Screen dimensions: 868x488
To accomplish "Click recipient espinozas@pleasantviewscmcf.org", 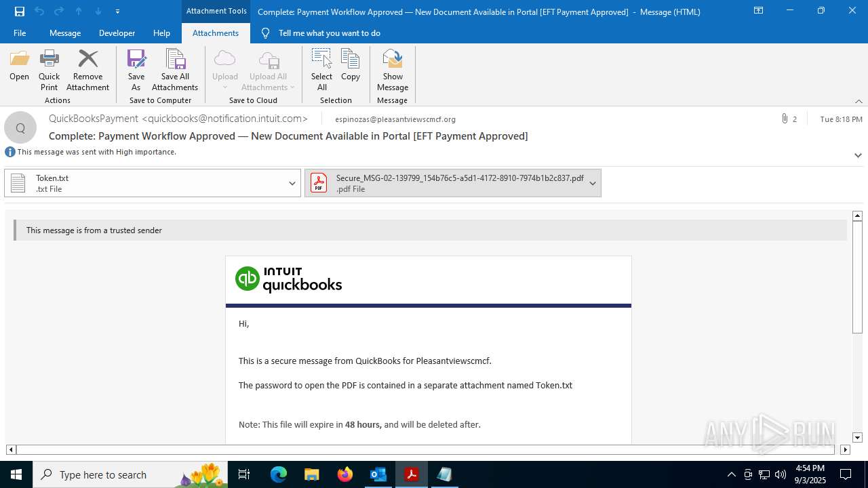I will pos(395,119).
